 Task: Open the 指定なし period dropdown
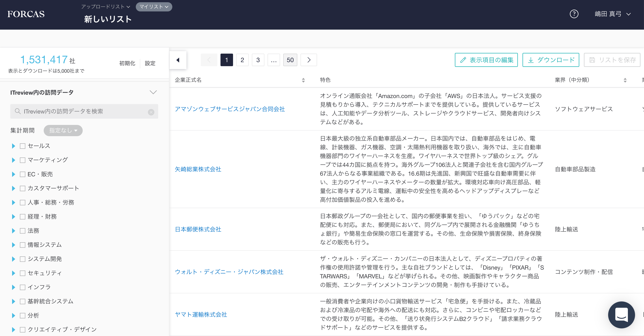coord(63,130)
